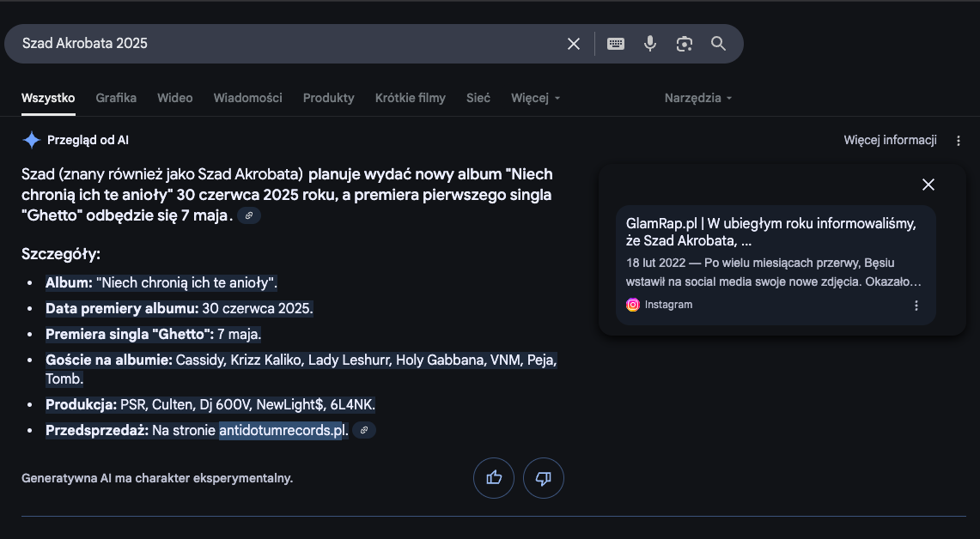Expand the Narzędzia tools dropdown

[x=697, y=98]
